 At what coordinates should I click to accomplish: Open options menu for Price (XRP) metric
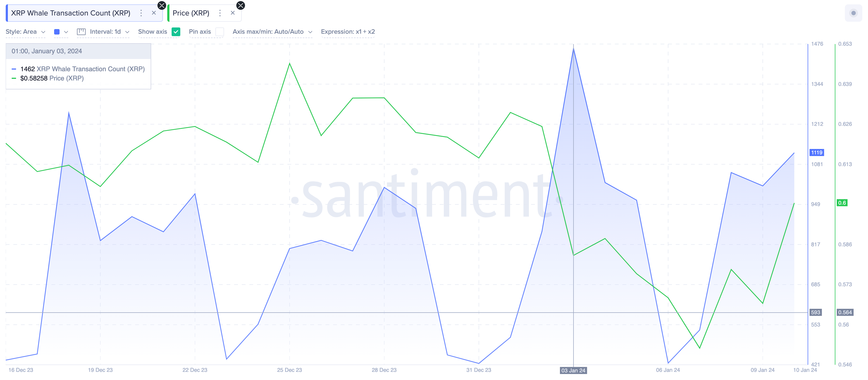click(x=220, y=13)
